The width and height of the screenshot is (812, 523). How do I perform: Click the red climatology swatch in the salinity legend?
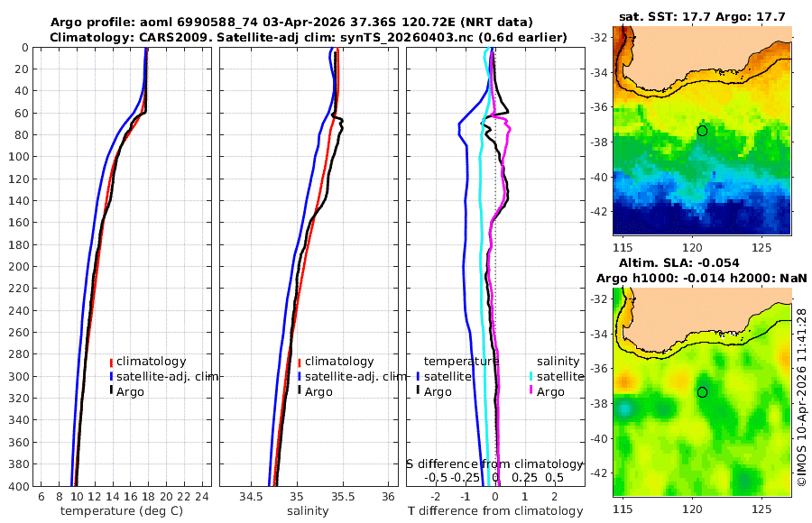300,362
